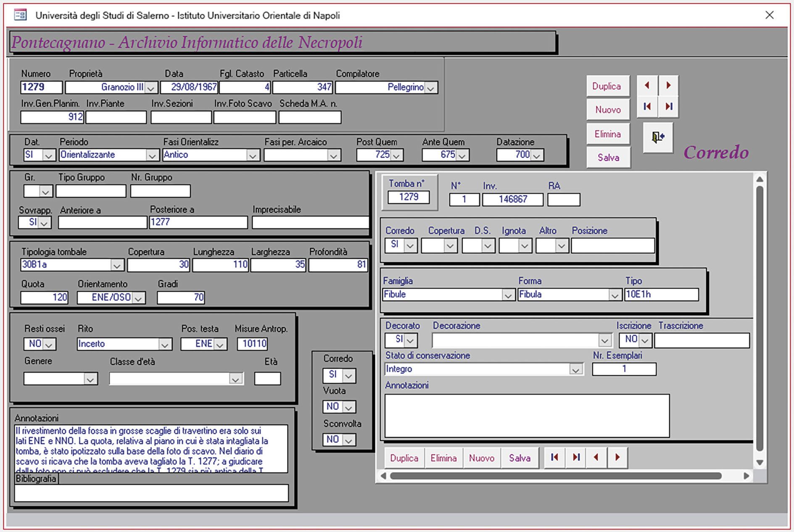This screenshot has height=532, width=794.
Task: Go to first Corredo record
Action: coord(554,457)
